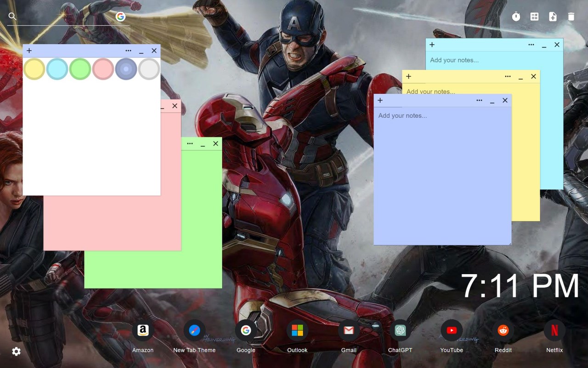Close the pink note

(175, 106)
